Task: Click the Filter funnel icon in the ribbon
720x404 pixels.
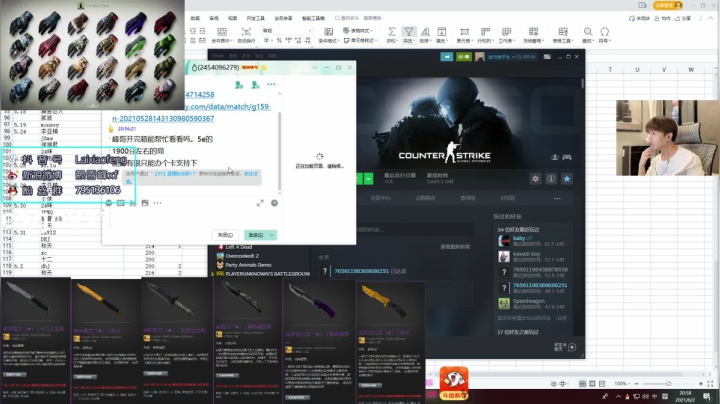Action: point(408,32)
